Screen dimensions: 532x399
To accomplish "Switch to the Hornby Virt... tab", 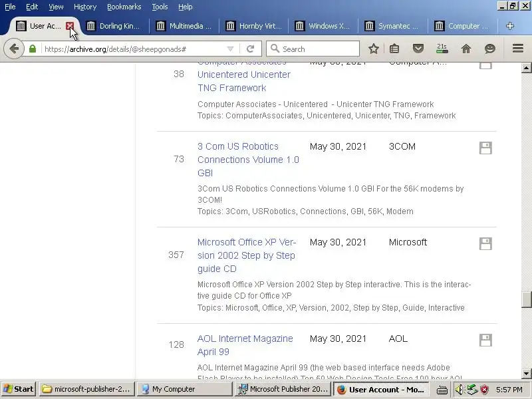I will (x=254, y=26).
